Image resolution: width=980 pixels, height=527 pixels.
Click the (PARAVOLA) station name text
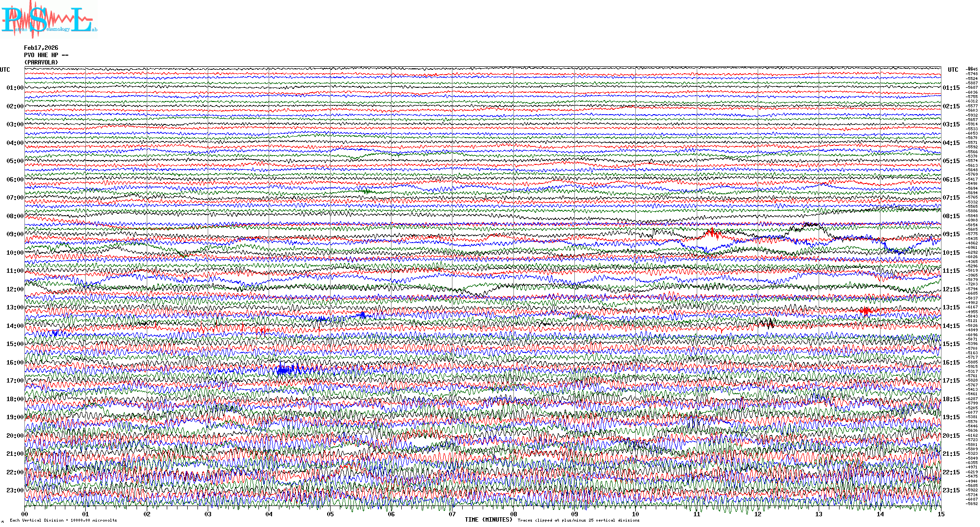(x=41, y=62)
